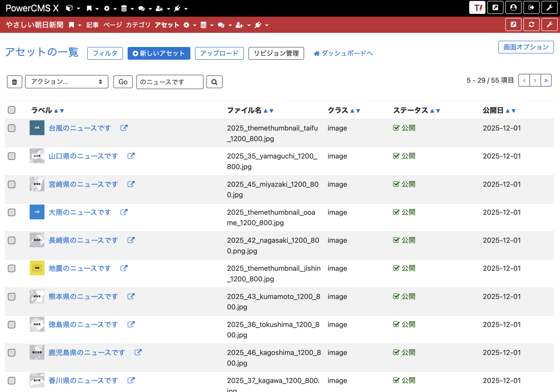Open external link for 台風のニュースです

click(124, 128)
